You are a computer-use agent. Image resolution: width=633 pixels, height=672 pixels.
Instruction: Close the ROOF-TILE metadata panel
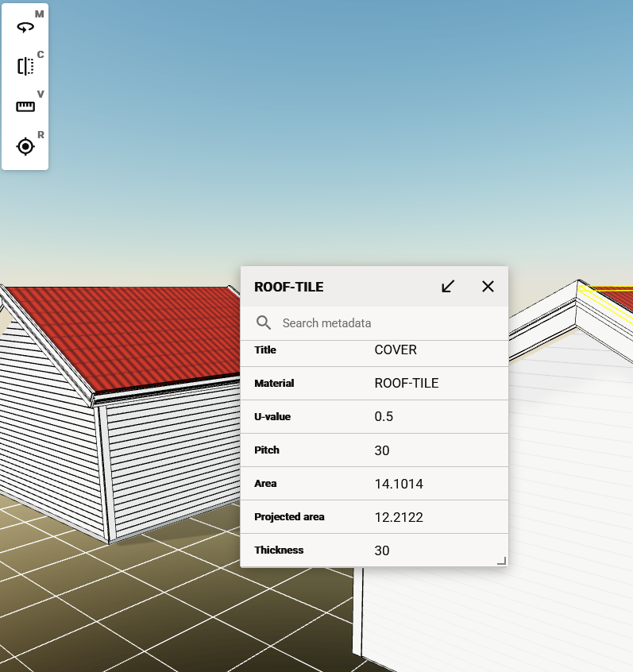(x=488, y=286)
